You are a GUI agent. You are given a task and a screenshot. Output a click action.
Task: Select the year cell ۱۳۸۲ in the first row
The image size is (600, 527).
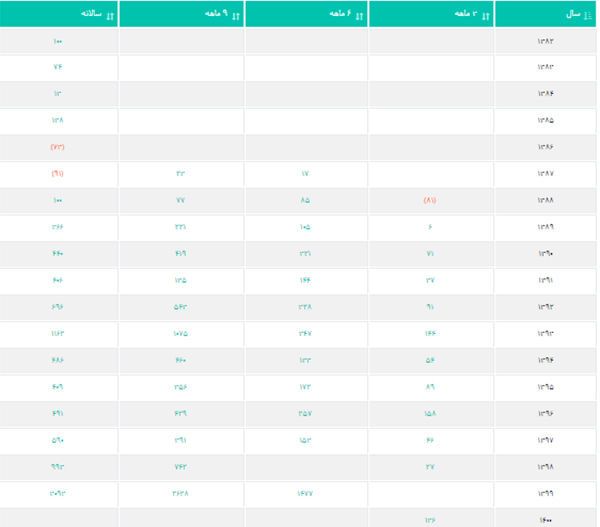click(545, 41)
